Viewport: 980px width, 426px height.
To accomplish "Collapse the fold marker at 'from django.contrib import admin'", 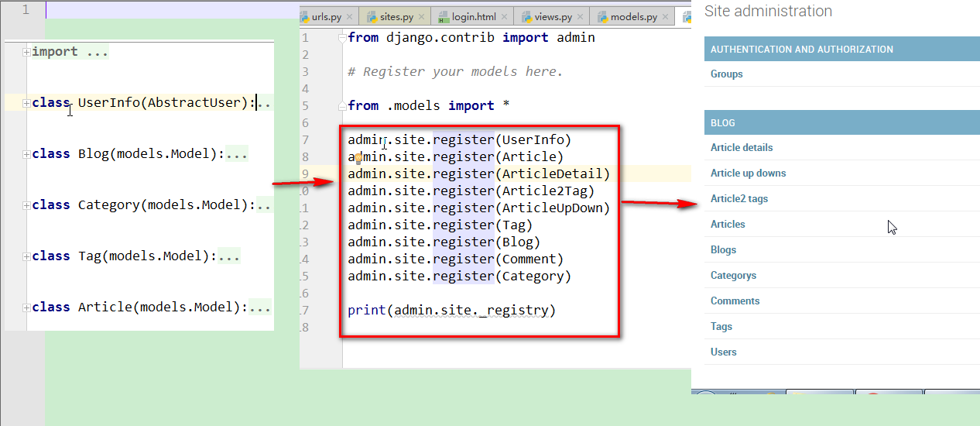I will (343, 38).
